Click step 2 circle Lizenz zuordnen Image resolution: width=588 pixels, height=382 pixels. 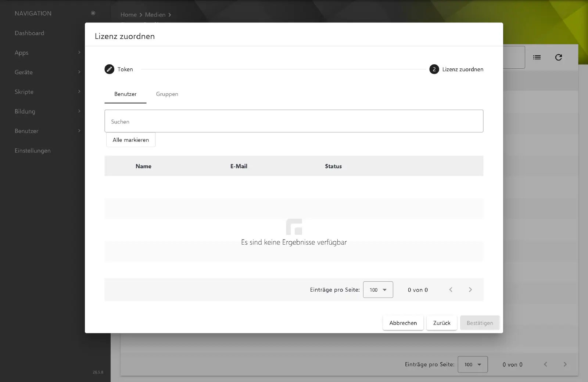click(434, 69)
